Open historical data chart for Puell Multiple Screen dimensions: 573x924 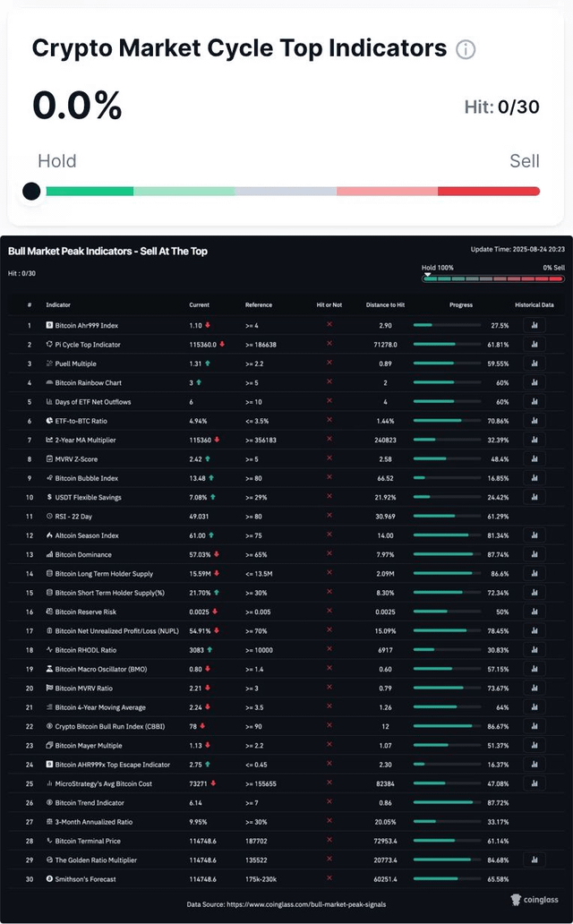(535, 364)
